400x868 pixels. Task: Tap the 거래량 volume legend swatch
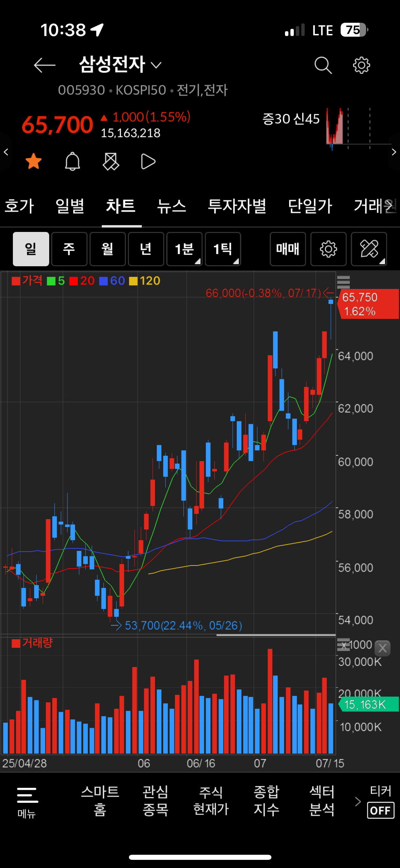tap(16, 644)
